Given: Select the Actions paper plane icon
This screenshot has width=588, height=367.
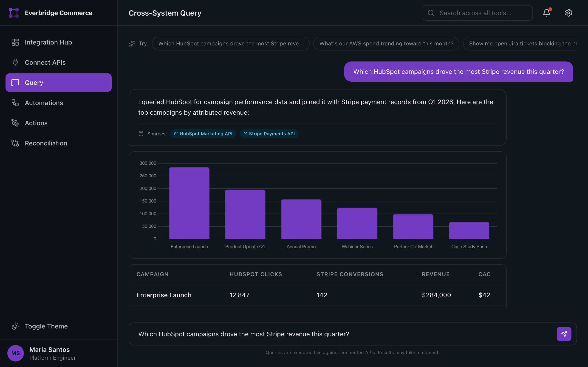Looking at the screenshot, I should tap(15, 123).
